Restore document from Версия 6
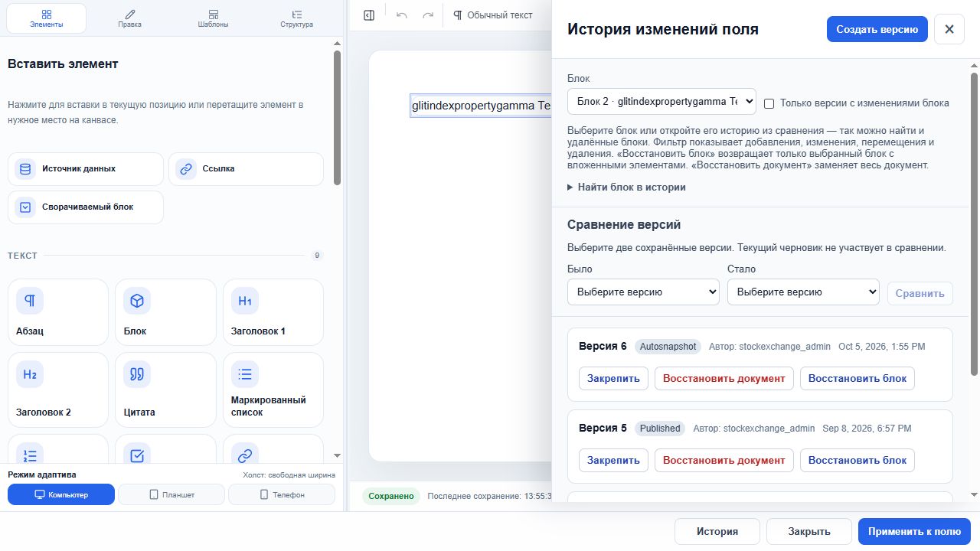This screenshot has height=551, width=980. click(724, 378)
